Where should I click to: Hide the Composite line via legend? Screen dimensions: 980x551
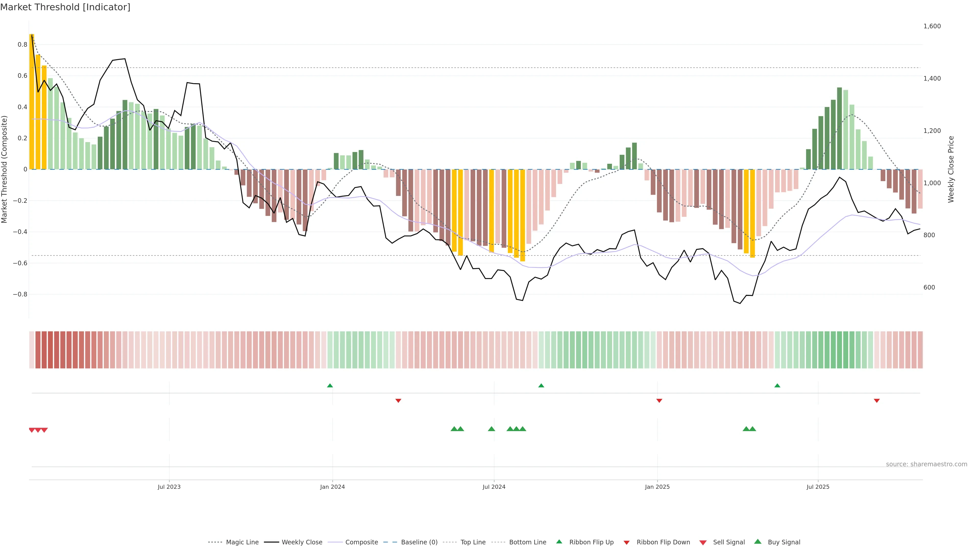point(361,542)
